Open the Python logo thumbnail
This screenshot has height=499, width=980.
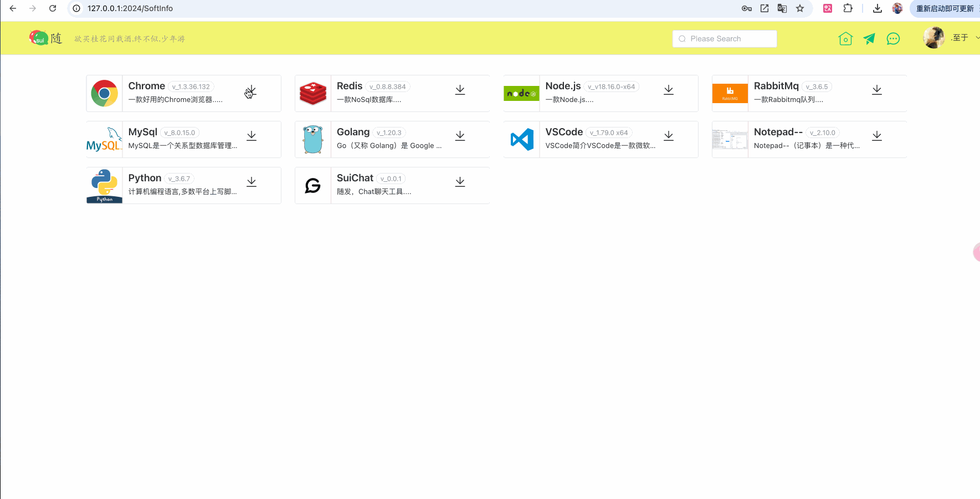coord(104,185)
